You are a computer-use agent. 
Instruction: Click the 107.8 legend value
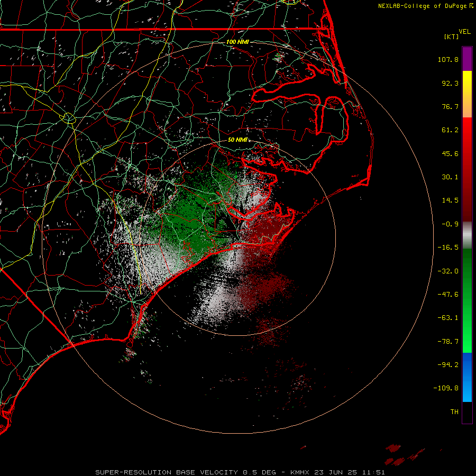pyautogui.click(x=448, y=59)
